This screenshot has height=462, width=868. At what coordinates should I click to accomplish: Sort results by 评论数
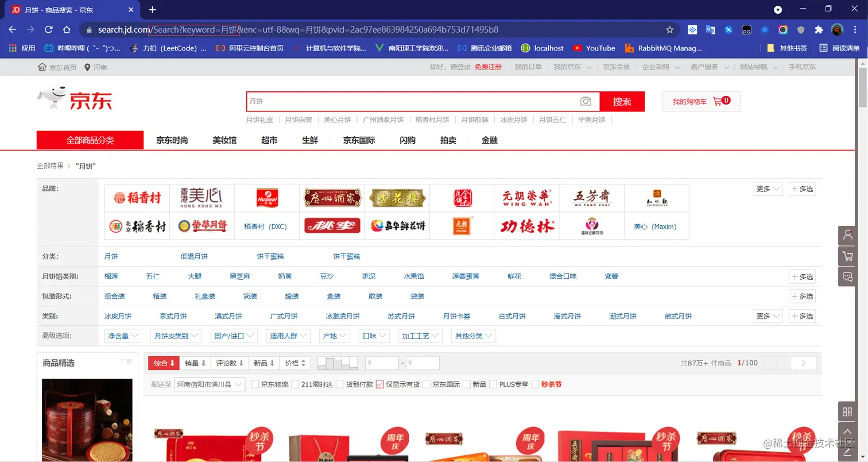tap(230, 363)
